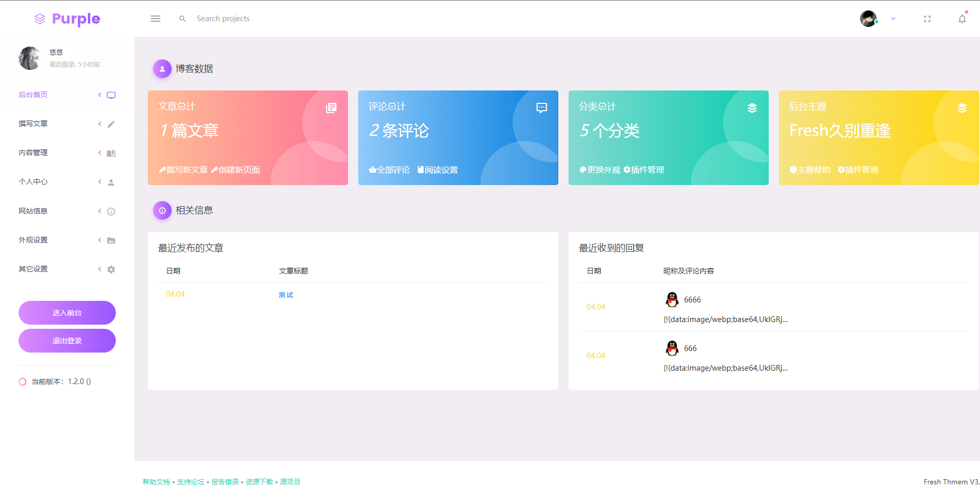Click the hamburger menu icon next to search
The width and height of the screenshot is (980, 488).
click(x=155, y=18)
